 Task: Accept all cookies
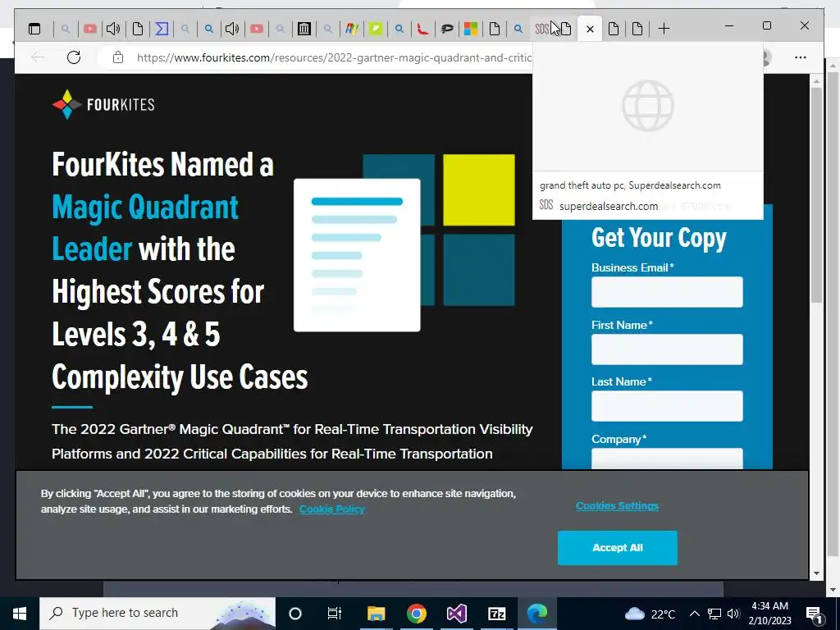coord(617,547)
